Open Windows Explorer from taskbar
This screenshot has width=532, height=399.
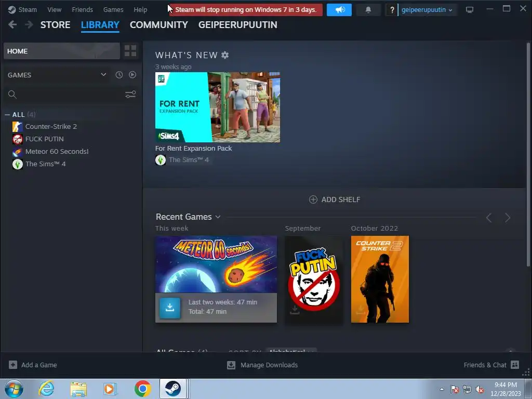pos(78,389)
